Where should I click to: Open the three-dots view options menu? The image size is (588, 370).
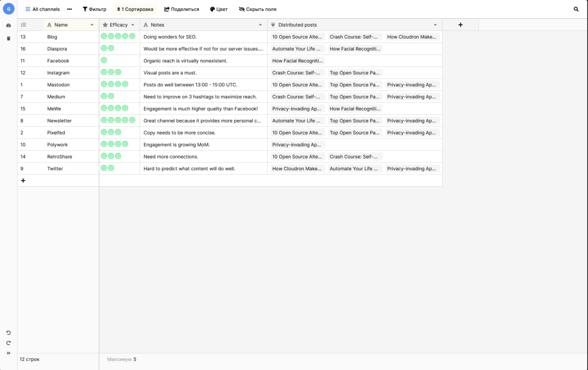pos(69,9)
